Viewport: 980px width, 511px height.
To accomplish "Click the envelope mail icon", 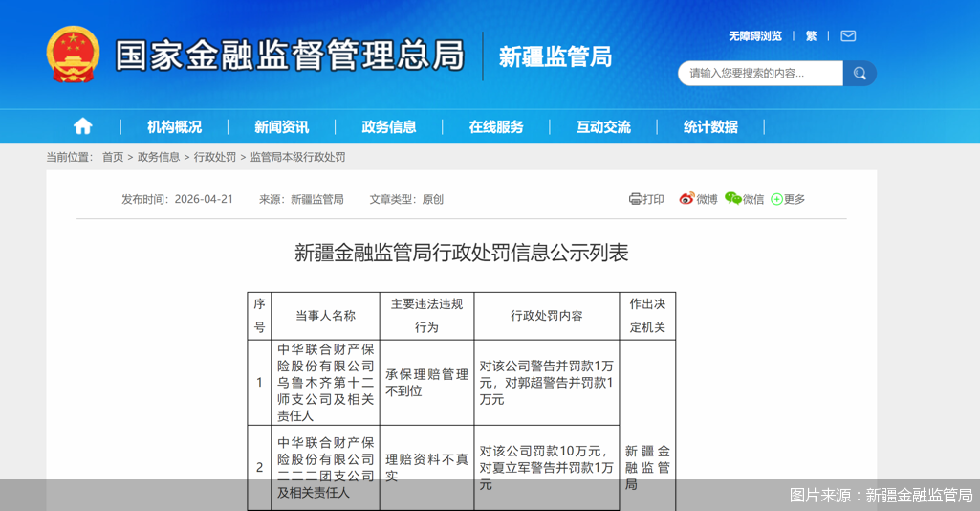I will [x=848, y=35].
